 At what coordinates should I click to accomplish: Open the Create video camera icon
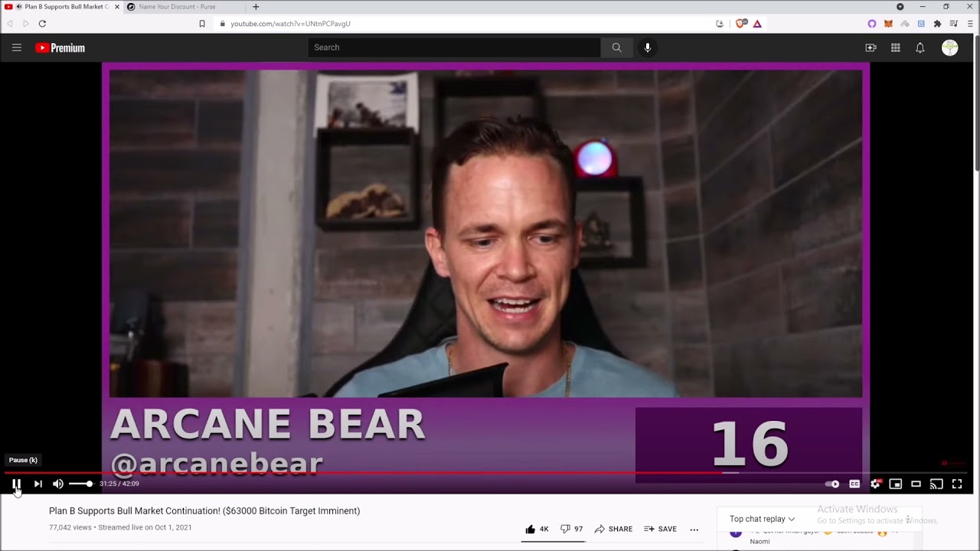pyautogui.click(x=871, y=47)
